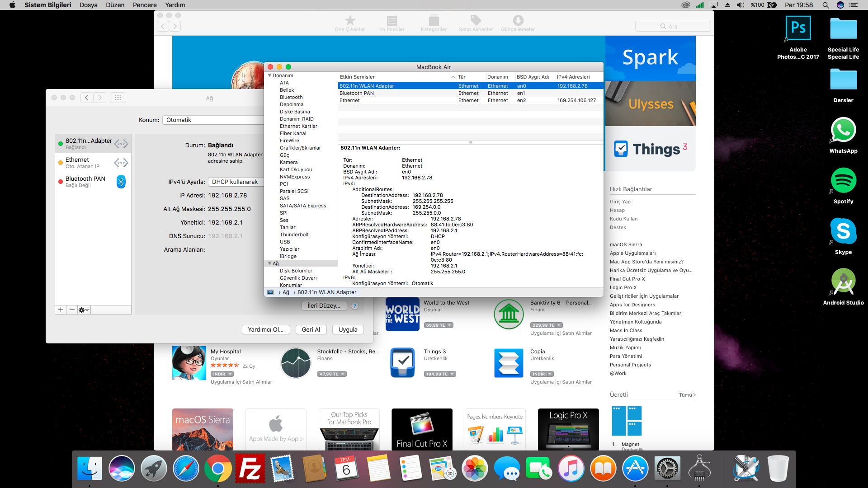The width and height of the screenshot is (868, 488).
Task: Open the Dosya menu
Action: [x=88, y=5]
